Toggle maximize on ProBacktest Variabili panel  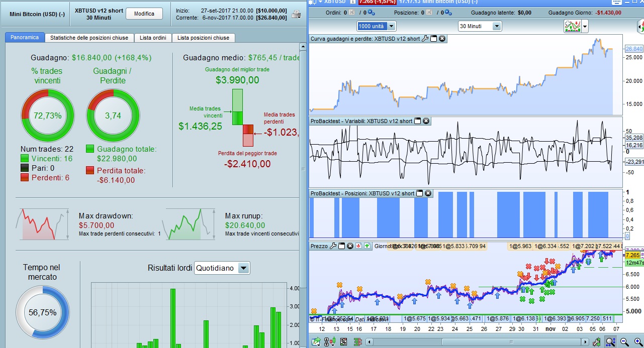pos(417,121)
